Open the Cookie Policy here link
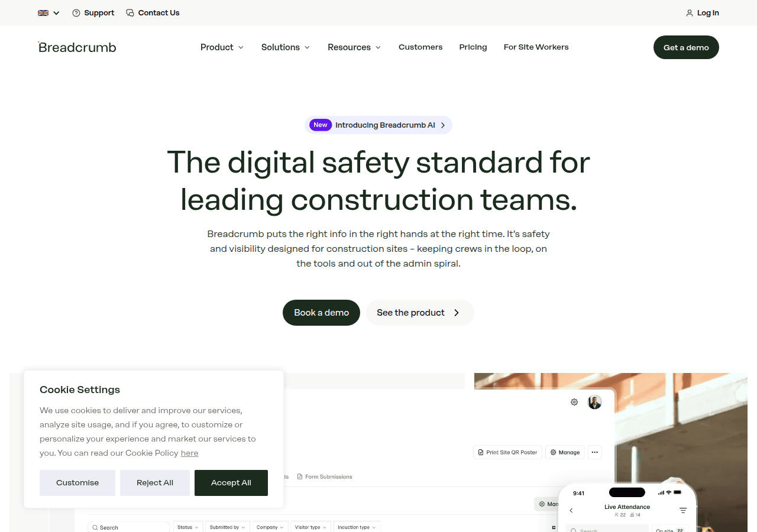This screenshot has width=757, height=532. click(x=189, y=453)
